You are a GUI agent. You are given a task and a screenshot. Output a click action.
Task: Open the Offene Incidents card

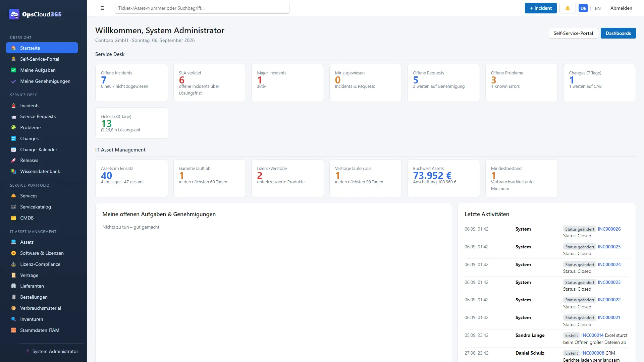click(x=131, y=83)
